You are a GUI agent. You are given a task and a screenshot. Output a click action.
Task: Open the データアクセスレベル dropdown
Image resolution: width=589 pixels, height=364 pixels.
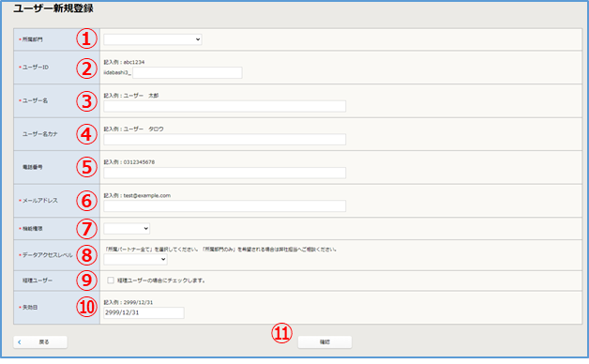135,259
